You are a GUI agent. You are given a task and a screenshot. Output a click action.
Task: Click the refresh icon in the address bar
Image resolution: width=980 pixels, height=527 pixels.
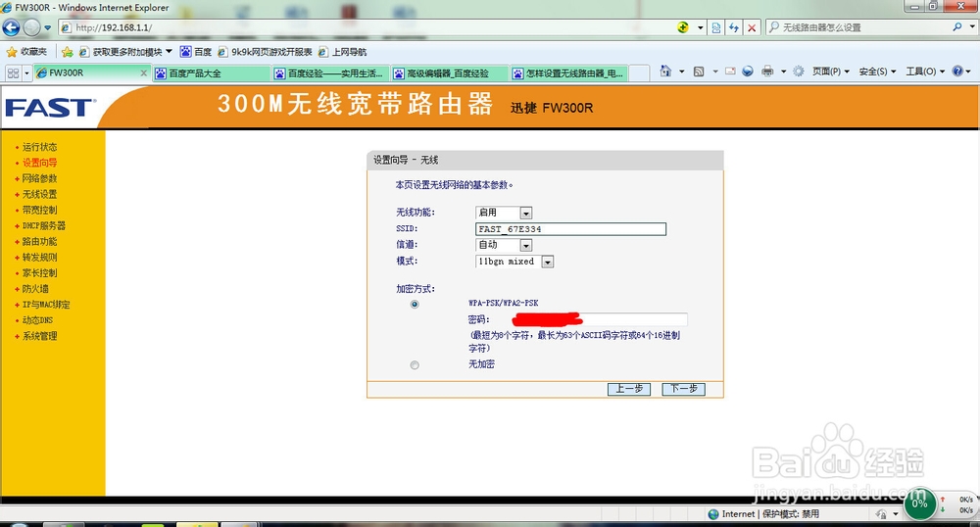pos(734,27)
